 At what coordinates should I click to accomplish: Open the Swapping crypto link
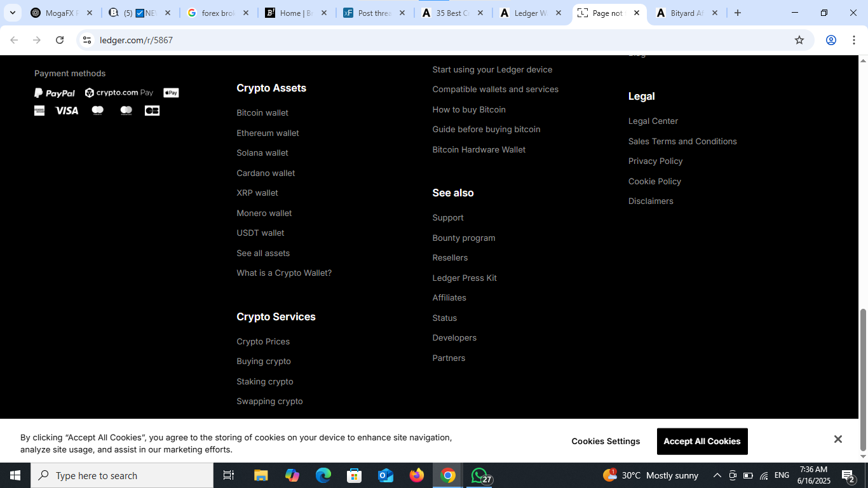pos(269,402)
